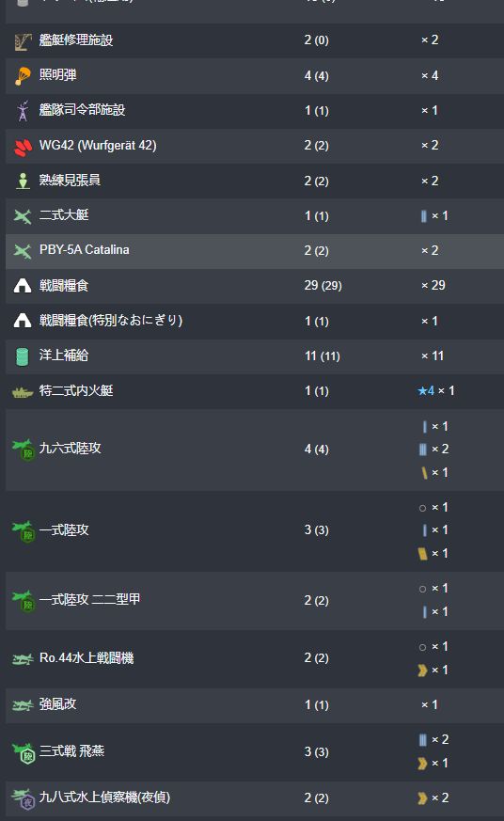Click the PBY-5A Catalina plane icon
504x821 pixels.
23,251
